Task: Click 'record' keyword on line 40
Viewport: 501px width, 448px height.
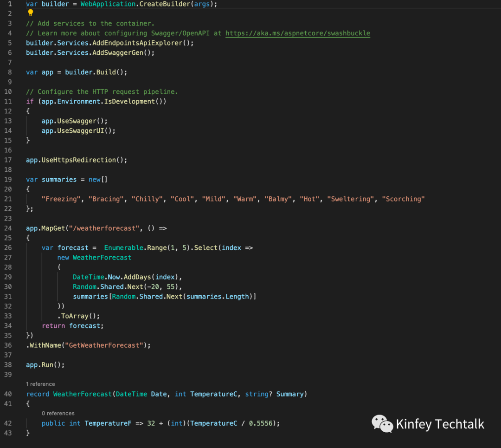Action: tap(38, 394)
